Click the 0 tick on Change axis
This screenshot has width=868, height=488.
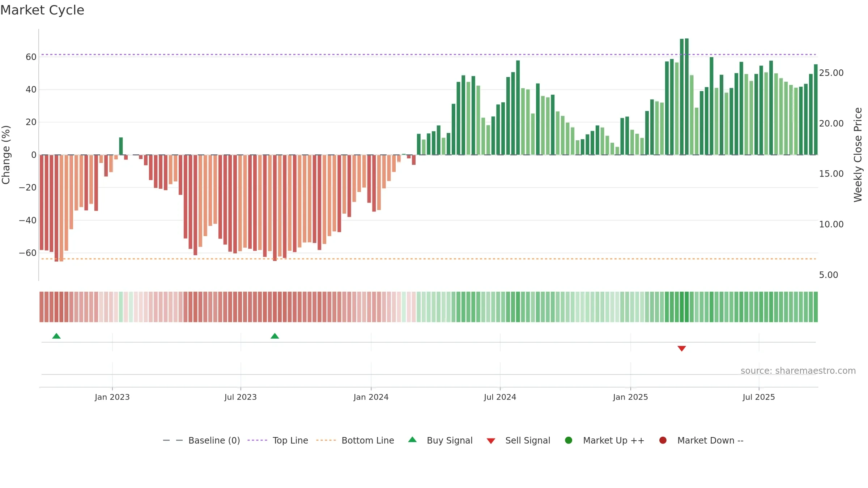coord(34,155)
